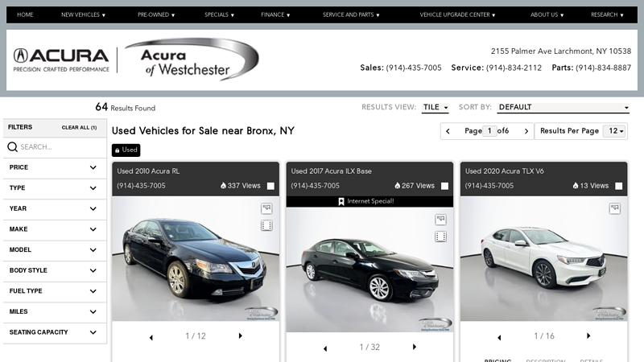This screenshot has width=644, height=362.
Task: Open the Specials menu
Action: [219, 14]
